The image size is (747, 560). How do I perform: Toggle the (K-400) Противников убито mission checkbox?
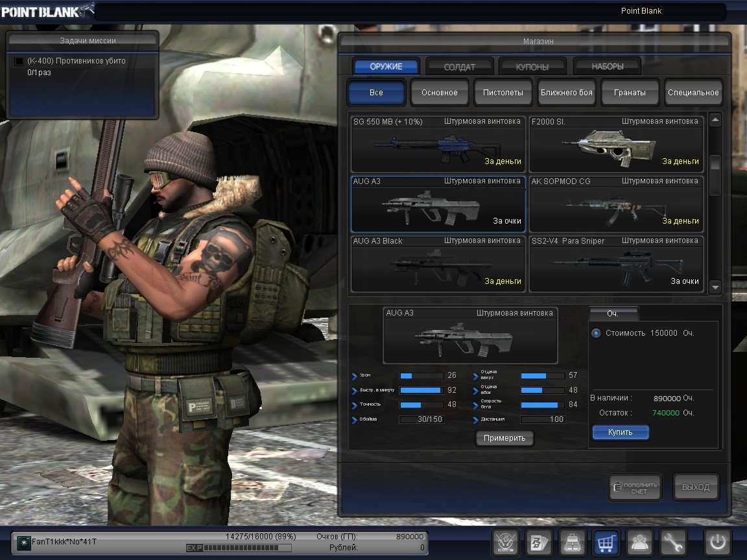click(x=19, y=61)
